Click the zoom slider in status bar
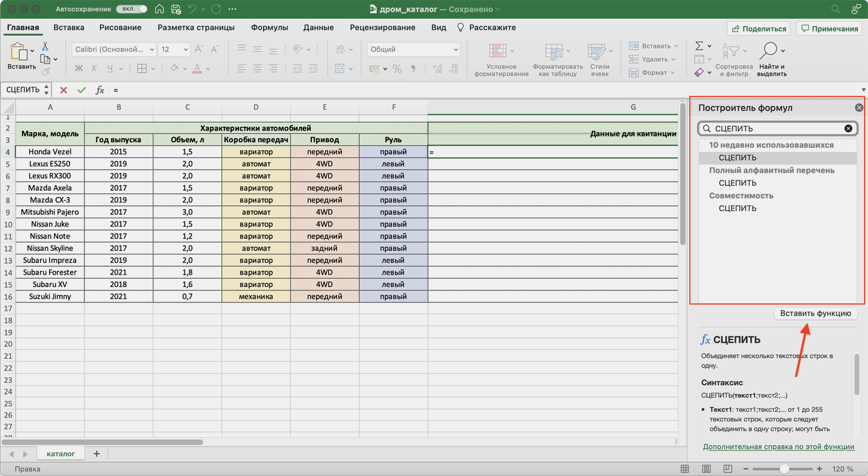Image resolution: width=868 pixels, height=476 pixels. point(783,469)
